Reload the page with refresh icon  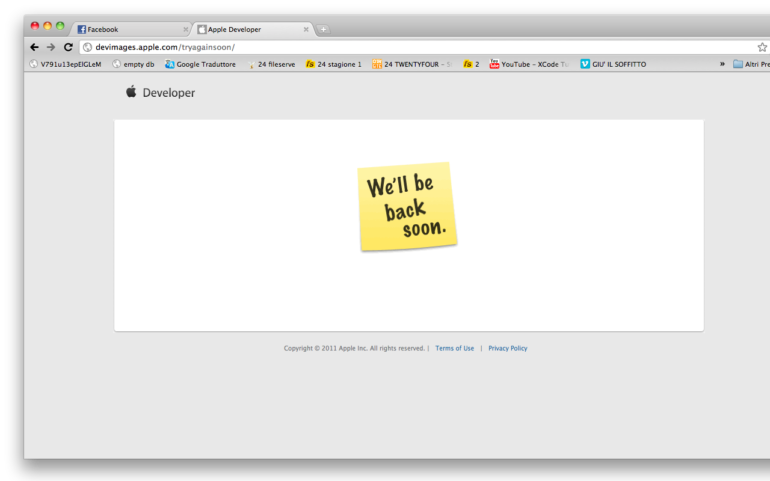68,47
